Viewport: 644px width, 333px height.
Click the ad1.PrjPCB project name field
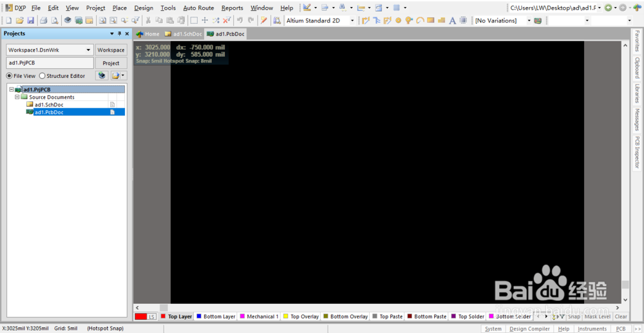point(50,63)
